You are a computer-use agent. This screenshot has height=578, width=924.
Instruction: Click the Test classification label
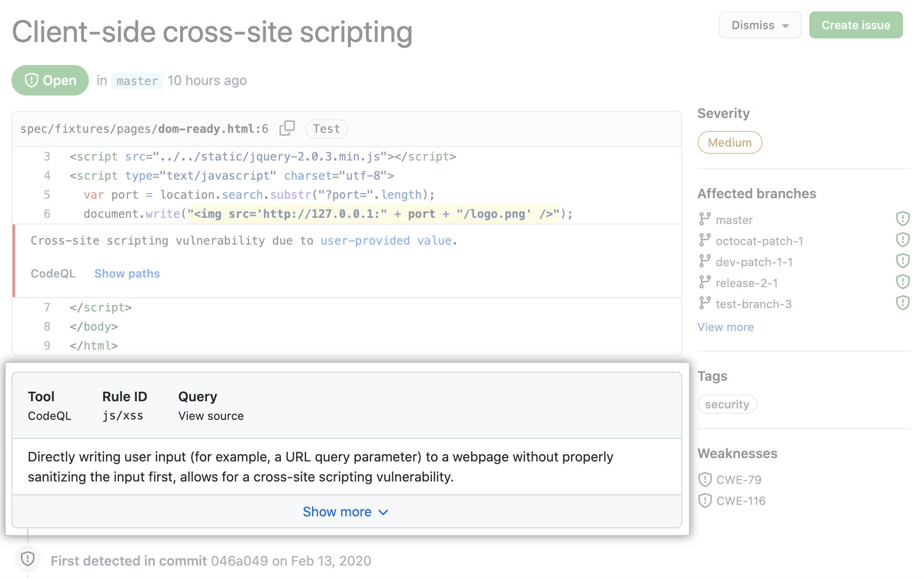pyautogui.click(x=327, y=128)
